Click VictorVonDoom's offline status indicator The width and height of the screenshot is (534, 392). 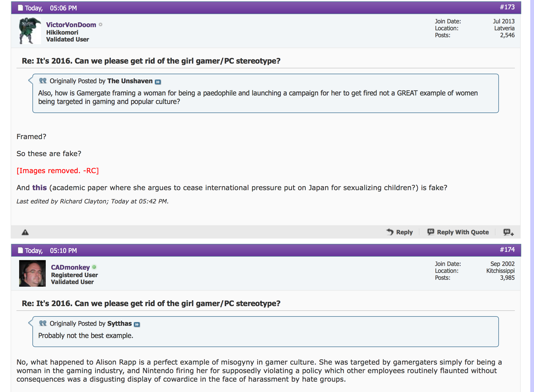[101, 24]
